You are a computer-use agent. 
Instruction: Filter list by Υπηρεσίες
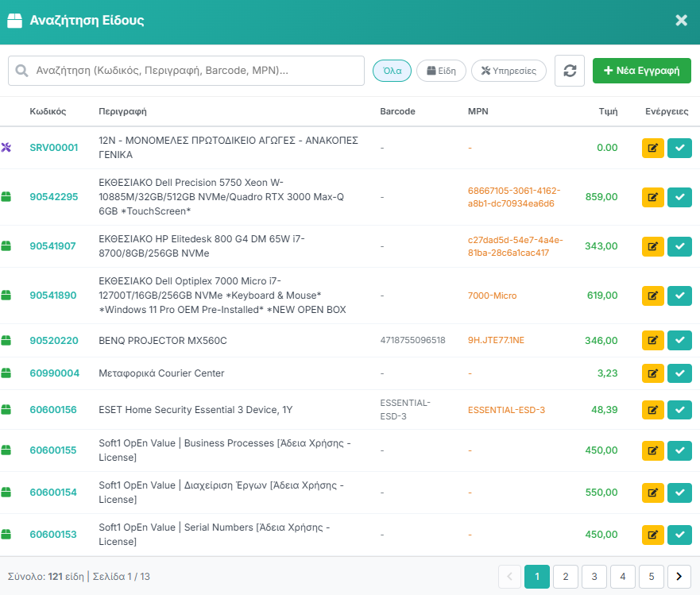[509, 71]
